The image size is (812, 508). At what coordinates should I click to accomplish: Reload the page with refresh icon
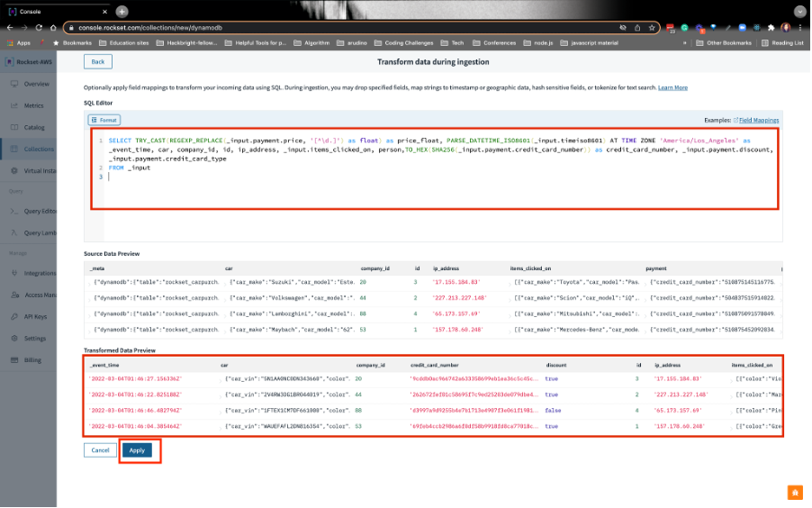39,28
